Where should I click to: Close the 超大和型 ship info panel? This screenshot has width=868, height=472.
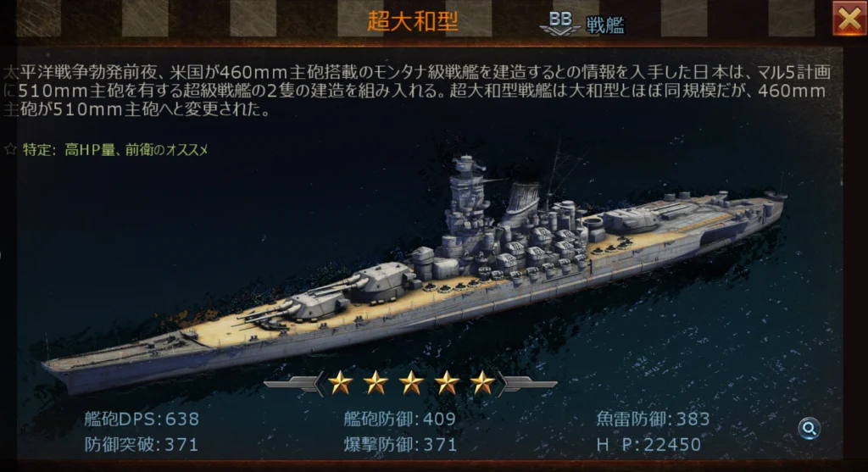(x=849, y=19)
